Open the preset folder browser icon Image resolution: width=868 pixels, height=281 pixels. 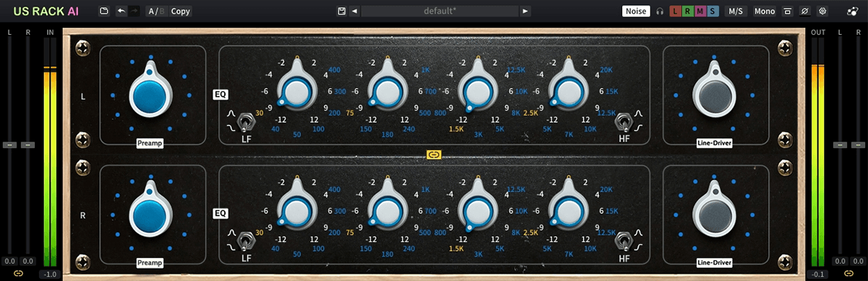(x=104, y=11)
